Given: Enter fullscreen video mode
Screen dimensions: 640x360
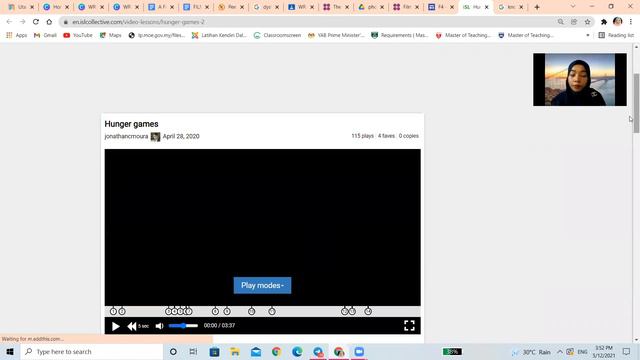Looking at the screenshot, I should pos(409,325).
